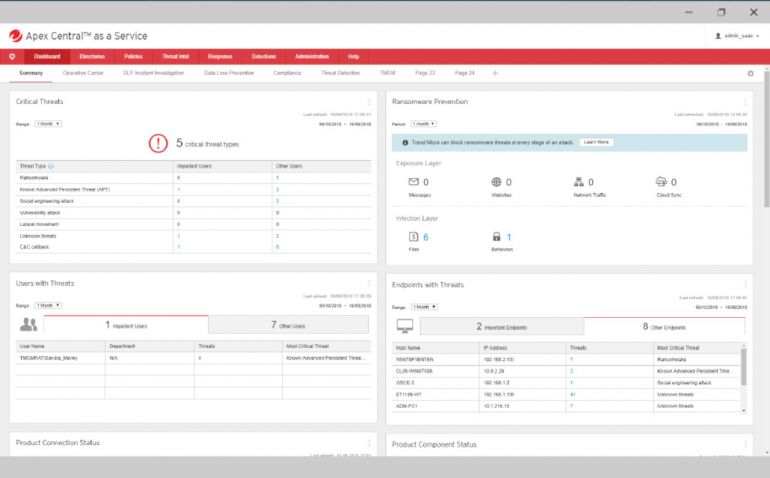Click the home icon in red navigation bar
Screen dimensions: 770x478
point(12,57)
